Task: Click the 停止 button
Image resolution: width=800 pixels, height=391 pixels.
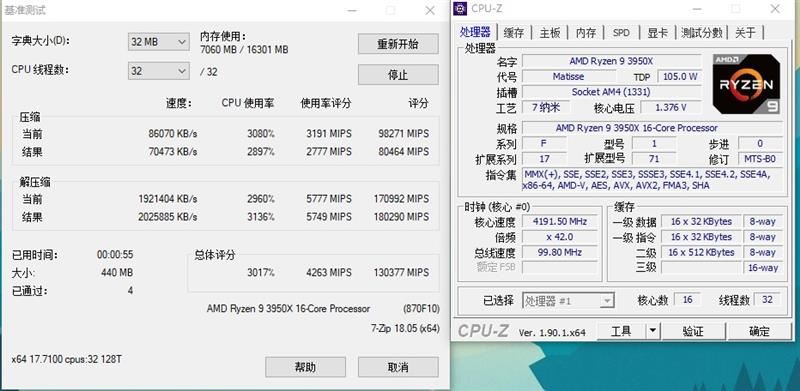Action: pos(398,75)
